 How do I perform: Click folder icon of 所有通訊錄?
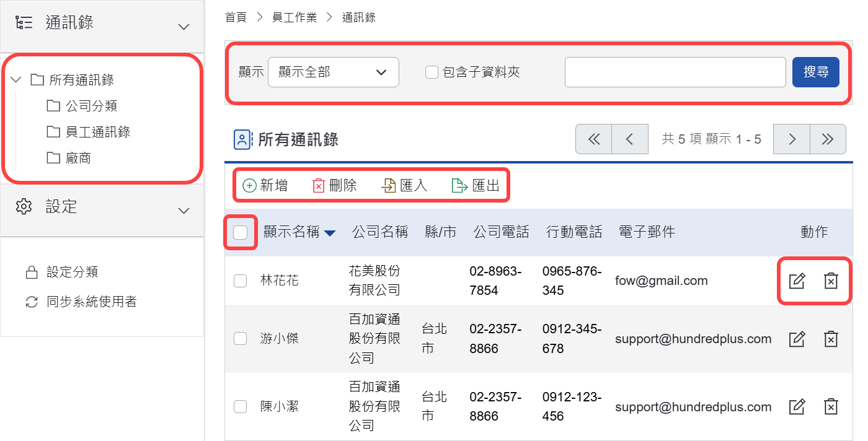point(37,80)
